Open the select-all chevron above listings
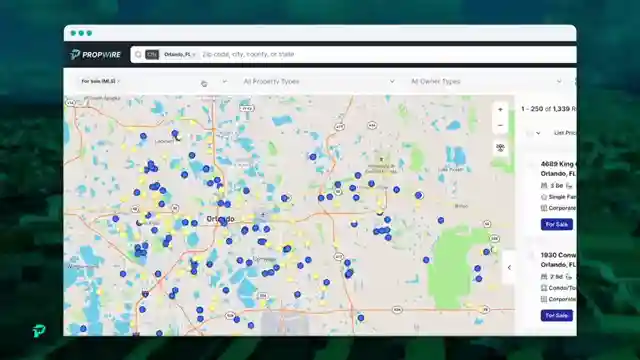This screenshot has height=360, width=640. 538,133
